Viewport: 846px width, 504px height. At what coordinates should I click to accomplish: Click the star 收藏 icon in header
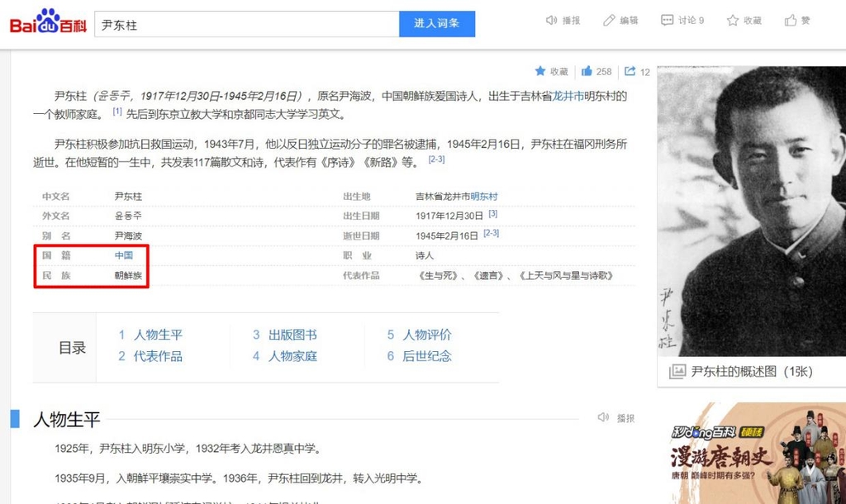(x=732, y=21)
